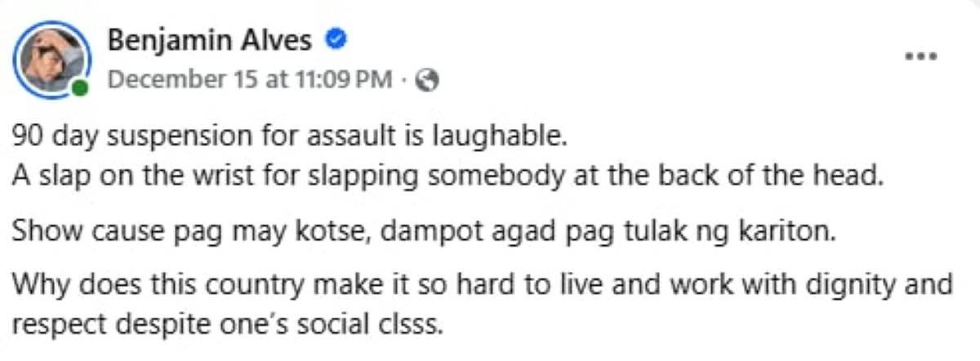Click the "Show cause pag may kotse" line
The height and width of the screenshot is (361, 980).
[x=425, y=230]
